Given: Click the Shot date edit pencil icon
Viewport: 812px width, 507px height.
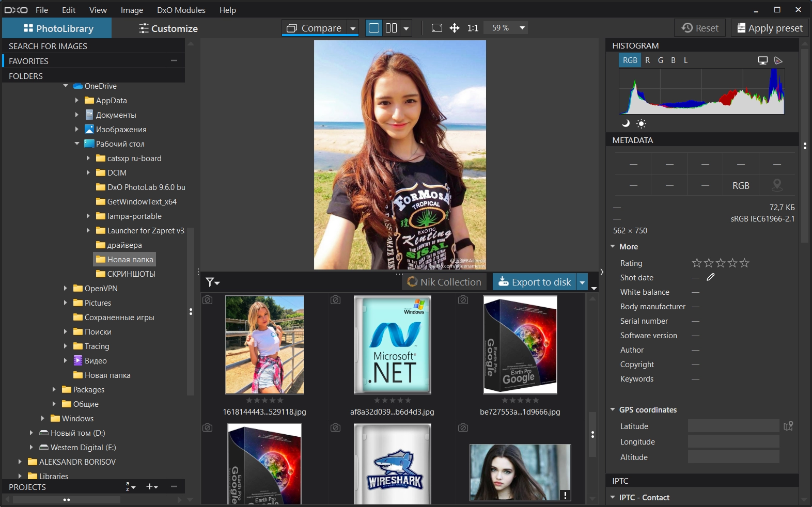Looking at the screenshot, I should 711,277.
